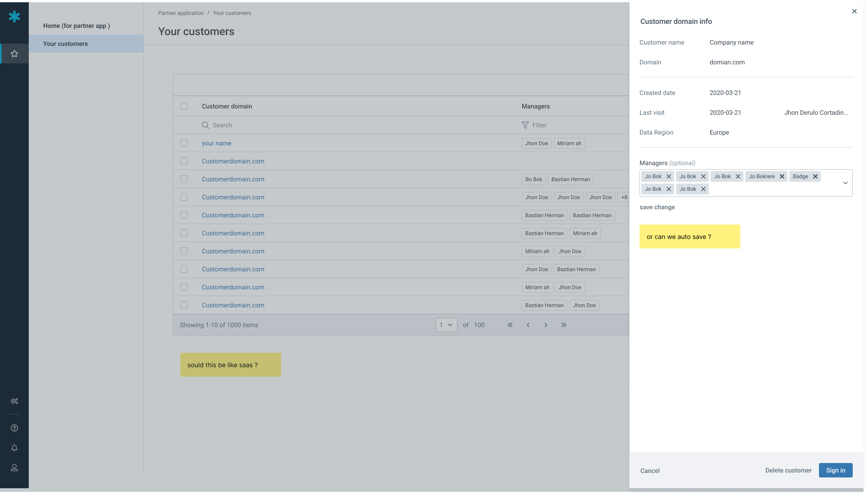Click the Your customers breadcrumb
This screenshot has width=868, height=495.
232,13
